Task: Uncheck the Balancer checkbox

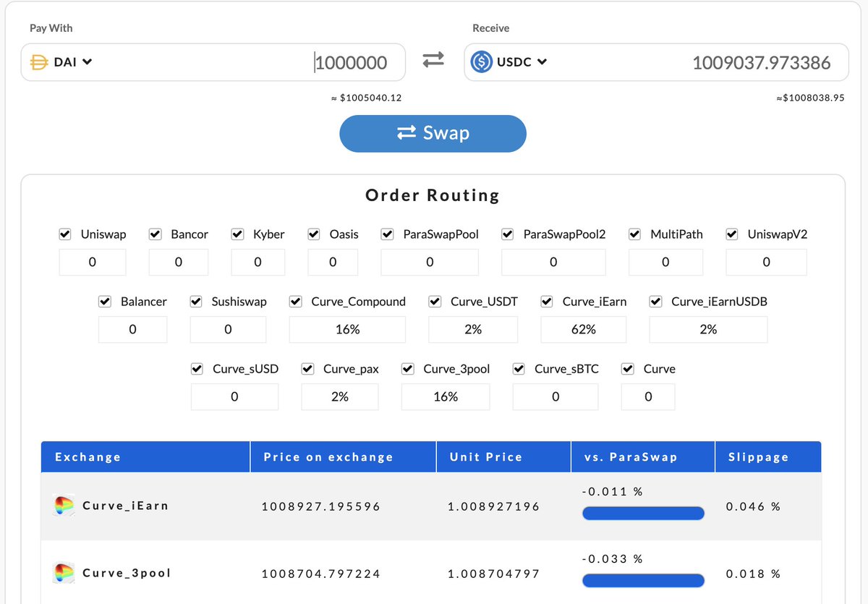Action: tap(105, 302)
